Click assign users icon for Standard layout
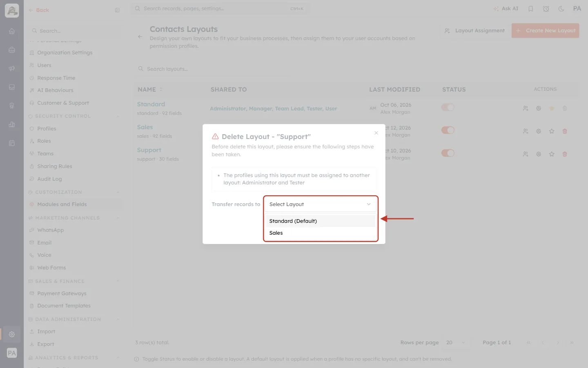588x368 pixels. click(526, 108)
